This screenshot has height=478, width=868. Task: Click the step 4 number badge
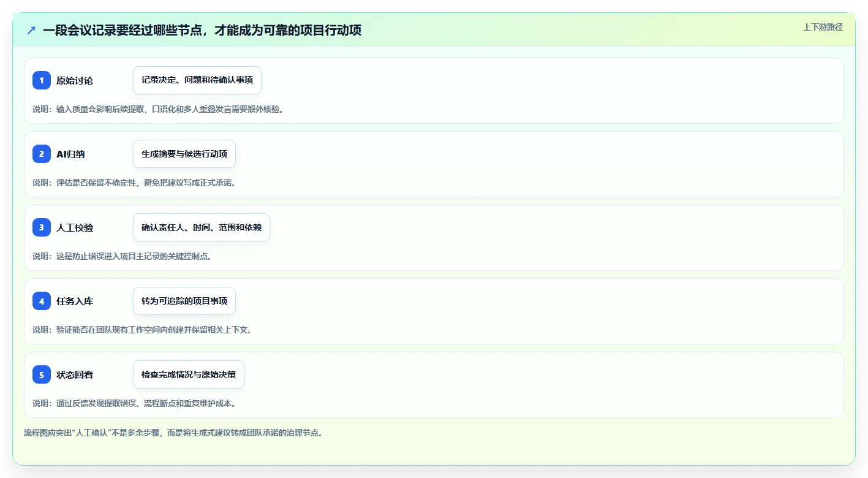tap(42, 301)
